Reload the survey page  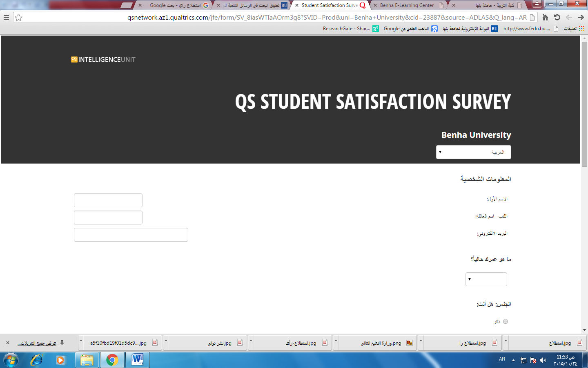coord(557,18)
